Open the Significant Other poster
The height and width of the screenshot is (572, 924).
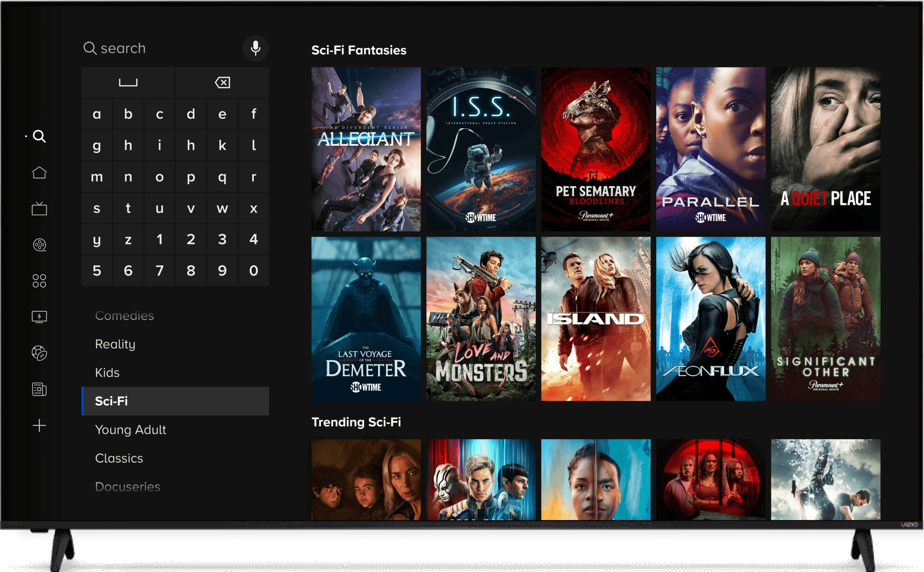coord(826,319)
